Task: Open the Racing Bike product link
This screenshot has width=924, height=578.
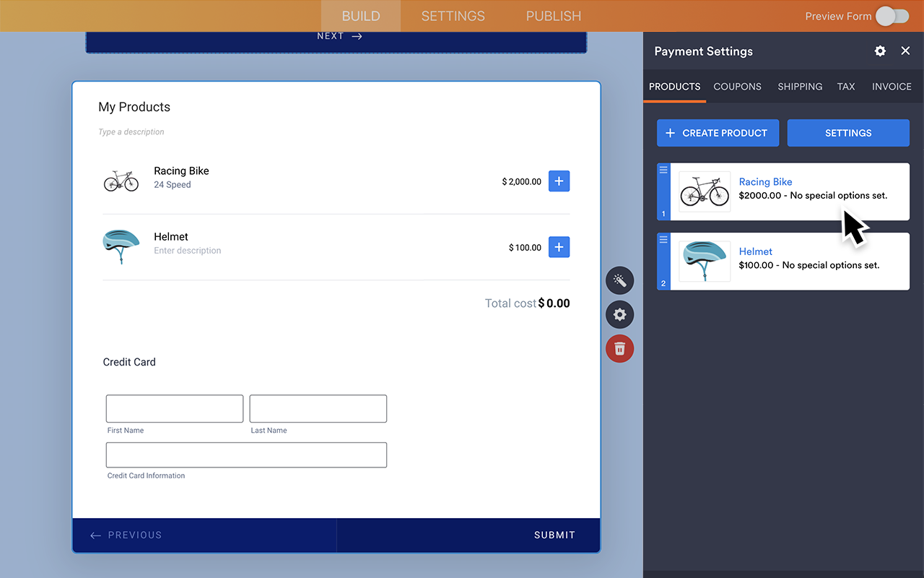Action: pos(765,181)
